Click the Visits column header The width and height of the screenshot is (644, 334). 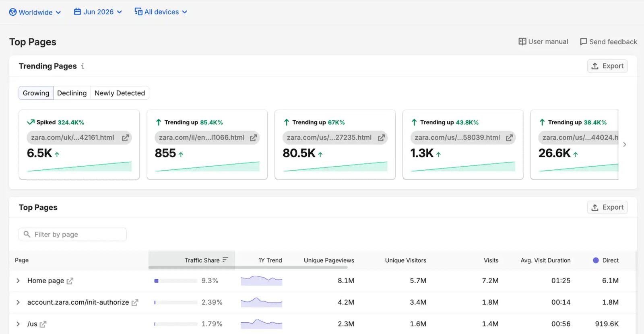pos(491,260)
